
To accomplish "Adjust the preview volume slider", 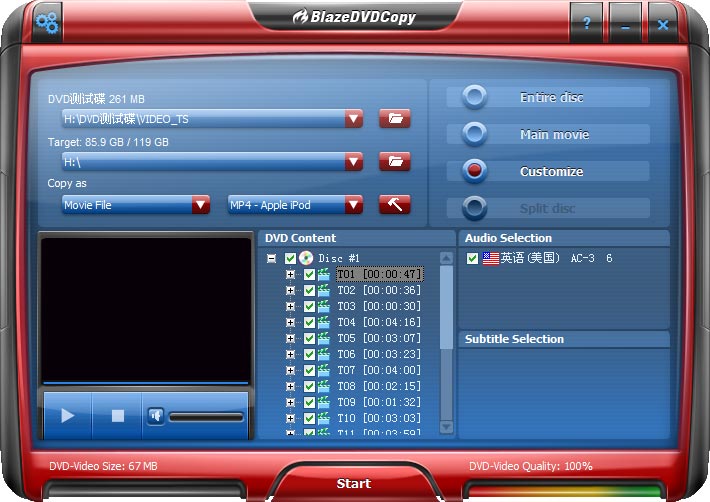I will (x=206, y=416).
